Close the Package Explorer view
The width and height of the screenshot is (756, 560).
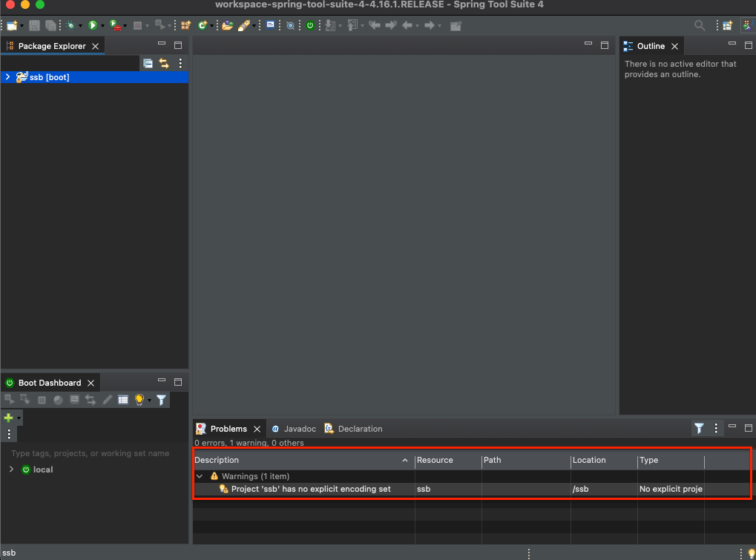point(96,46)
